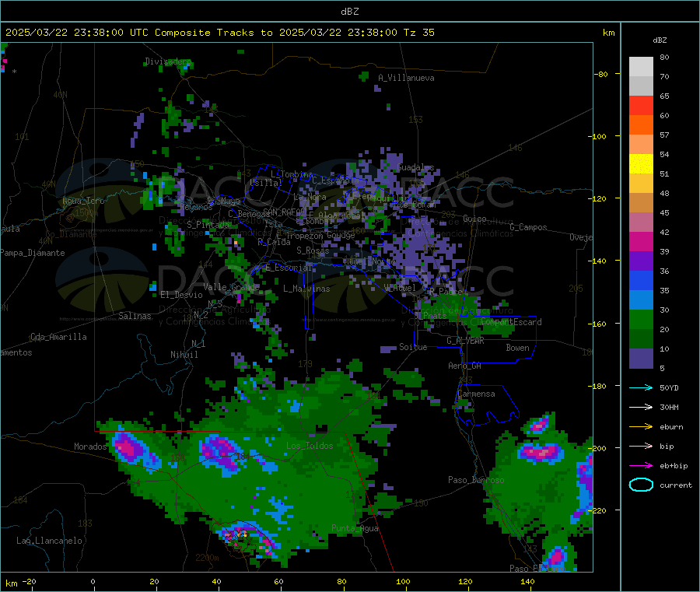Click the 50YD cyan arrow legend symbol
Viewport: 700px width, 592px height.
pyautogui.click(x=641, y=387)
